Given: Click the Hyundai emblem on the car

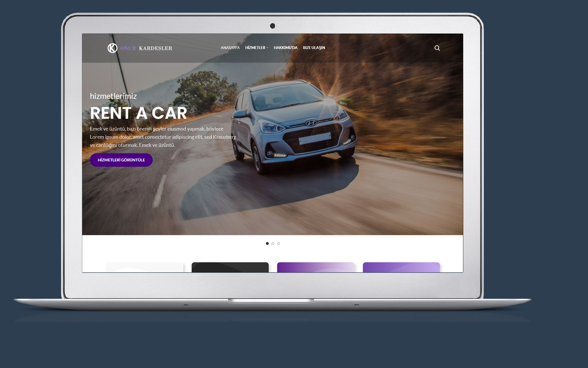Looking at the screenshot, I should (x=311, y=123).
